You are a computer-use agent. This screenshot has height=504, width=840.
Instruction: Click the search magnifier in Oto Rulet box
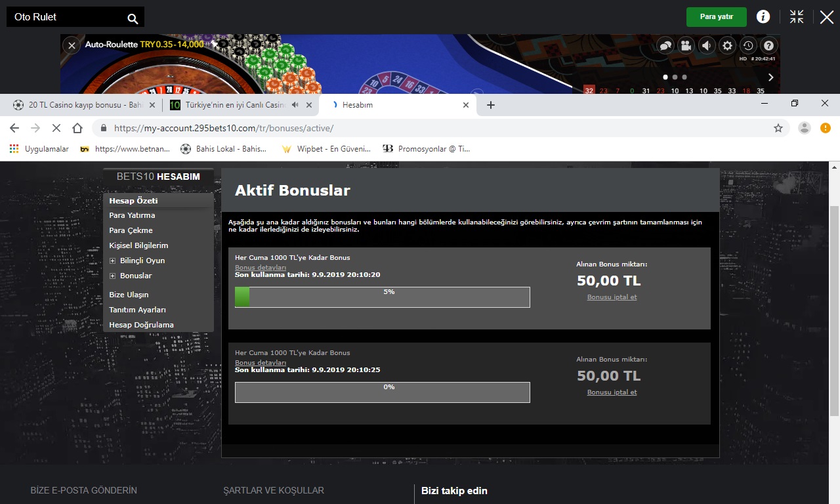133,18
